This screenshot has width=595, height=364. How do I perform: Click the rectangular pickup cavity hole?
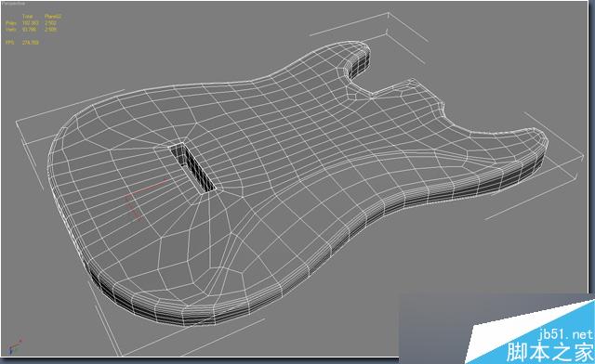tap(192, 167)
